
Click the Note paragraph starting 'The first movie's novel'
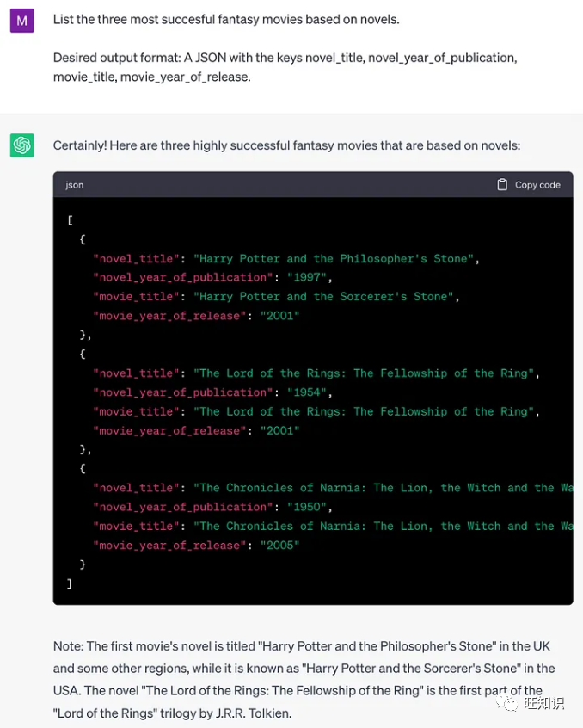pyautogui.click(x=304, y=680)
